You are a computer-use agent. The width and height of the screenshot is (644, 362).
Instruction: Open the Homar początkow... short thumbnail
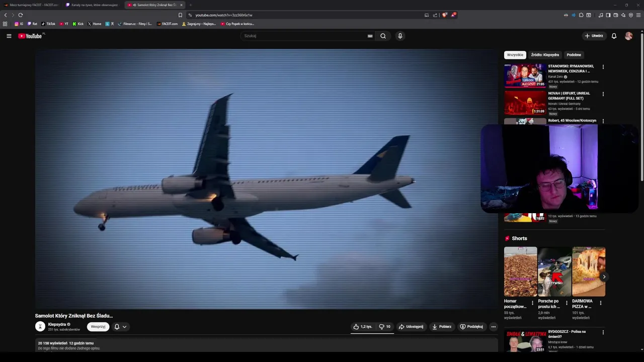tap(520, 271)
